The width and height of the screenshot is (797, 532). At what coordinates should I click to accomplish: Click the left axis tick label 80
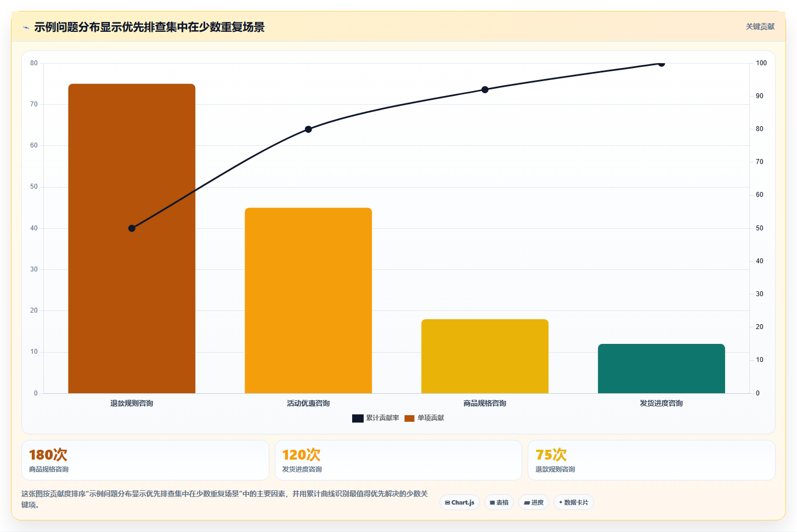pyautogui.click(x=34, y=63)
